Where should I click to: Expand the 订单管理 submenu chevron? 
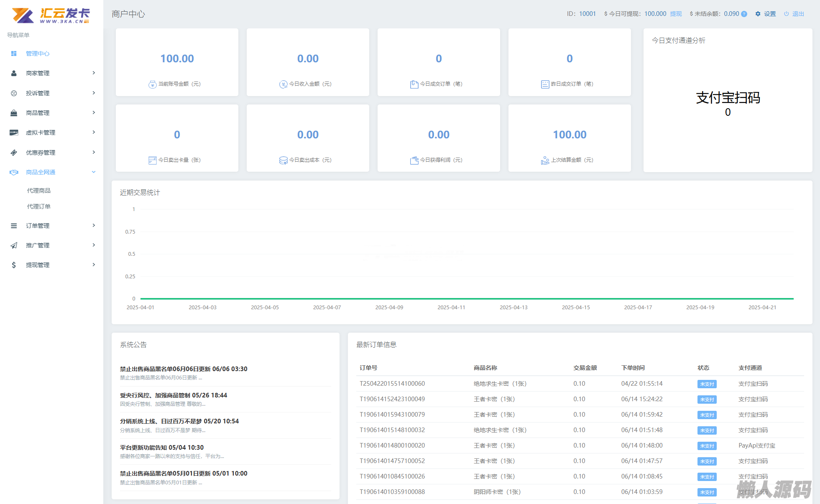94,225
